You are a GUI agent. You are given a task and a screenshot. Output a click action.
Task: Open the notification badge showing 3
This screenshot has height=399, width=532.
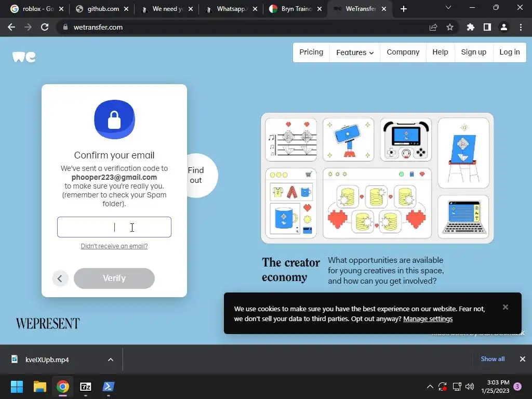pos(517,387)
